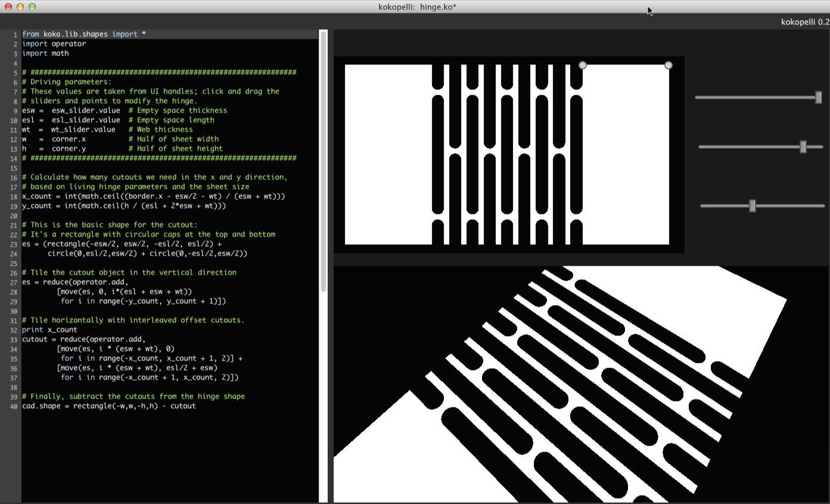Minimize the window with the yellow button
Screen dimensions: 830x504
click(20, 7)
